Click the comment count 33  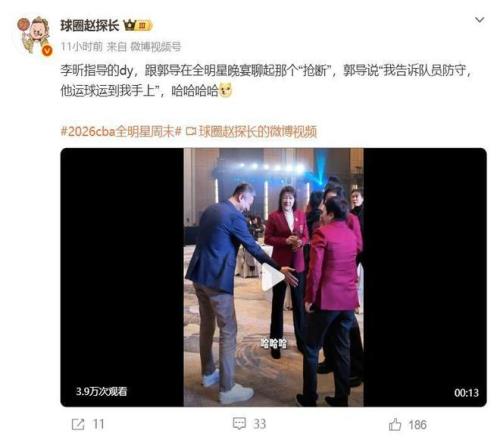(x=259, y=424)
